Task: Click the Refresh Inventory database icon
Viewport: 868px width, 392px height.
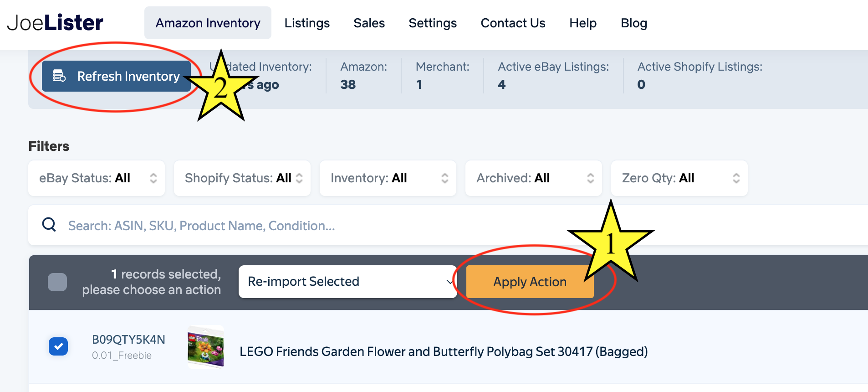Action: (59, 76)
